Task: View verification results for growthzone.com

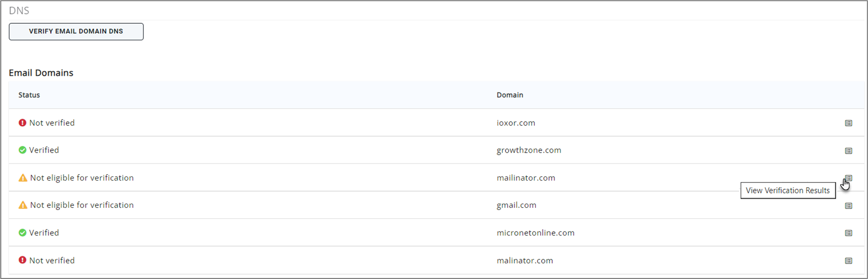Action: [848, 151]
